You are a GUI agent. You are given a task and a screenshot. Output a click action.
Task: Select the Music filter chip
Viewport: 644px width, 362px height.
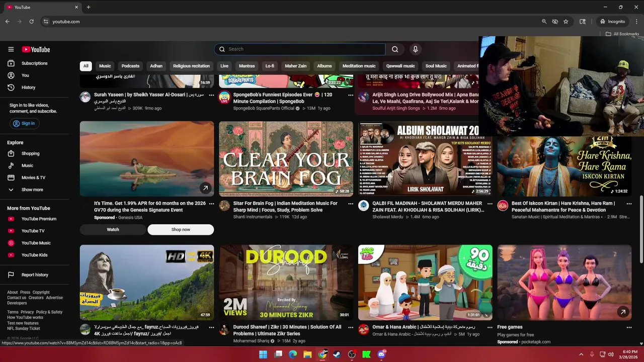(x=105, y=66)
